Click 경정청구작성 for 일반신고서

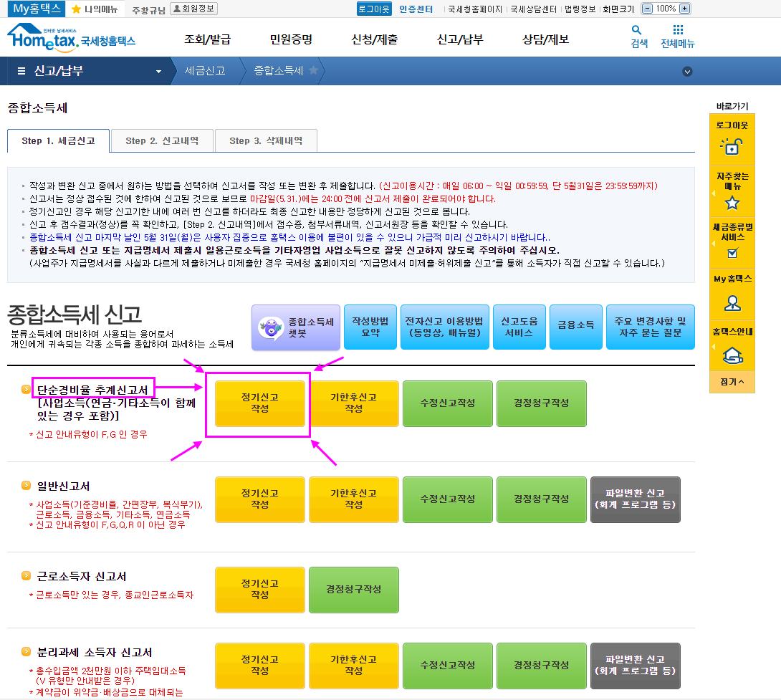(542, 499)
